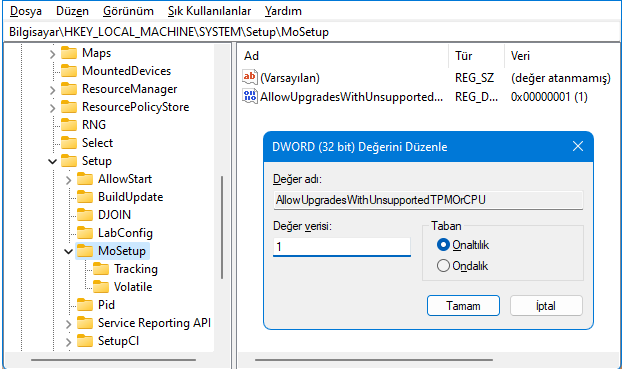Click the values pane horizontal scrollbar
Image resolution: width=622 pixels, height=369 pixels.
374,360
